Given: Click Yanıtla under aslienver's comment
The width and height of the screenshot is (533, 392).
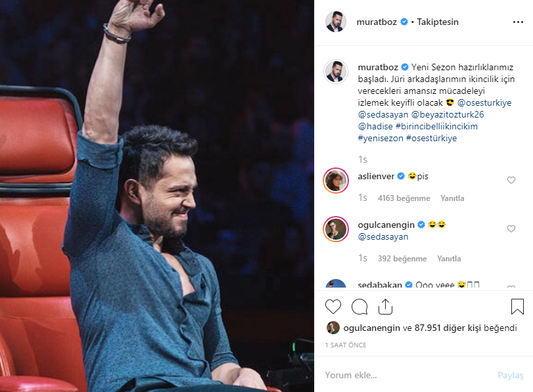Looking at the screenshot, I should coord(452,198).
